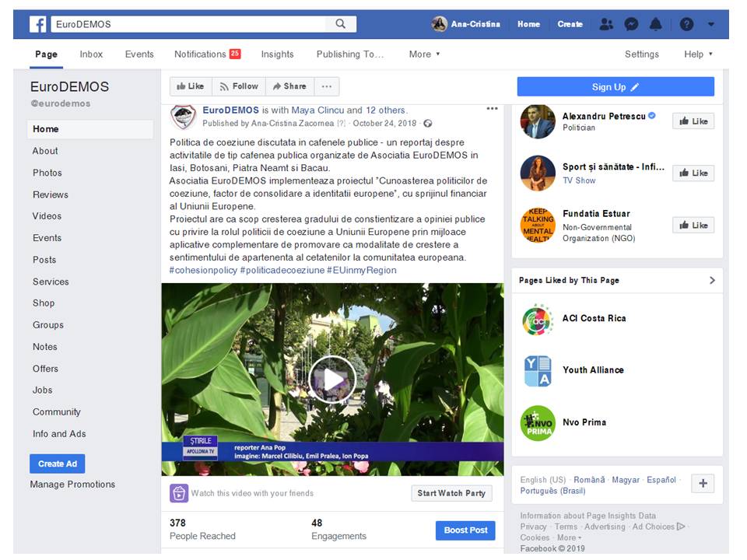Click the Boost Post button
Viewport: 747px width, 560px height.
(x=465, y=530)
